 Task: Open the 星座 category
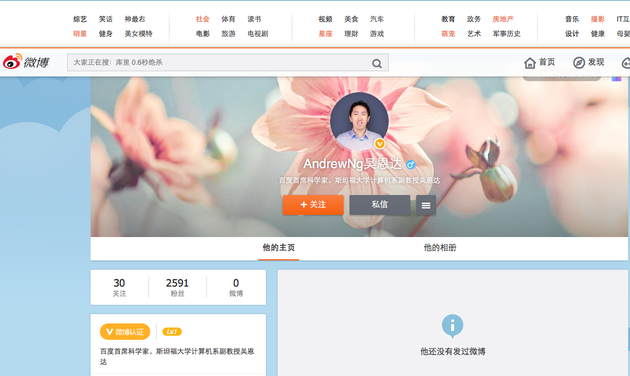[x=325, y=34]
